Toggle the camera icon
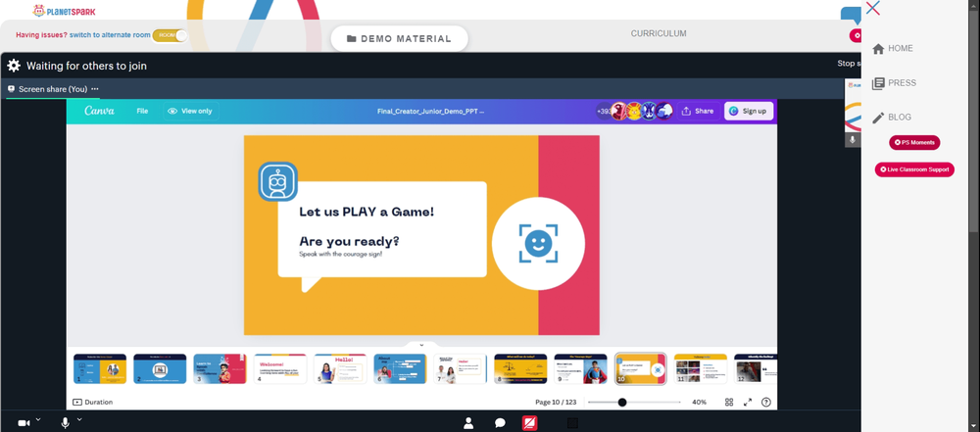This screenshot has width=980, height=432. (x=24, y=423)
